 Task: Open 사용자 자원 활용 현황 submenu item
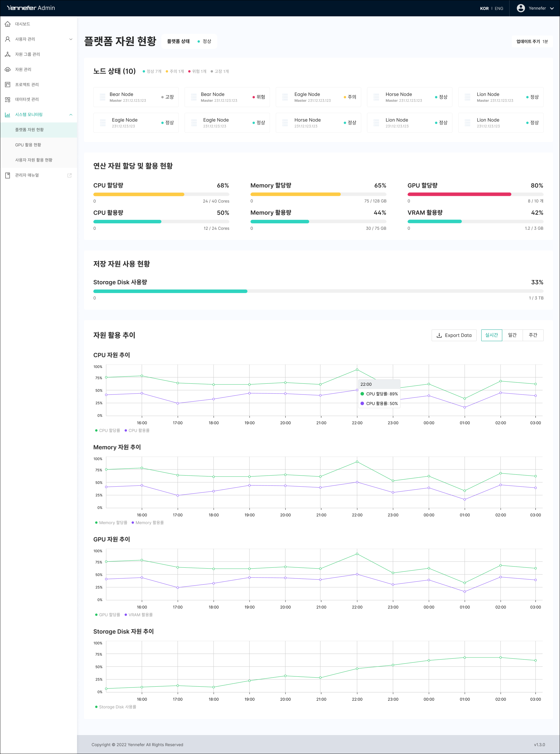tap(34, 160)
